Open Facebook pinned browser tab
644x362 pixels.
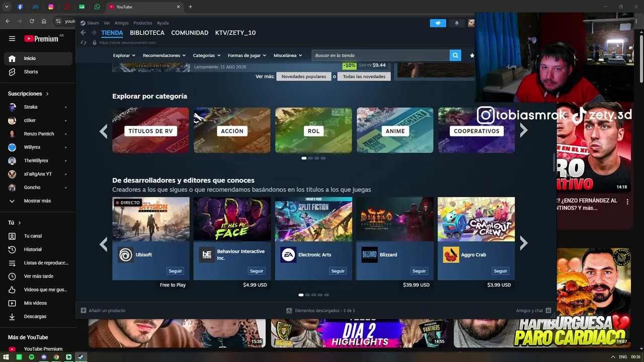(x=20, y=7)
